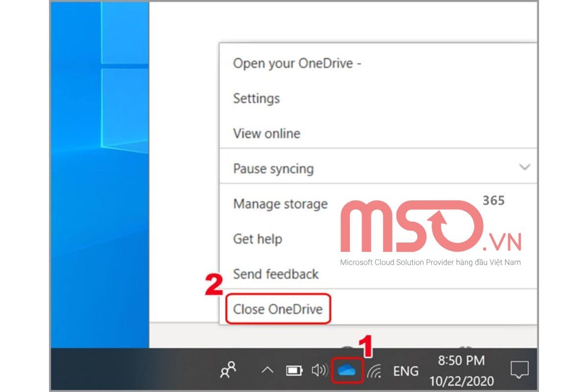Choose Settings in the OneDrive menu
Screen dimensions: 588x392
(x=378, y=98)
